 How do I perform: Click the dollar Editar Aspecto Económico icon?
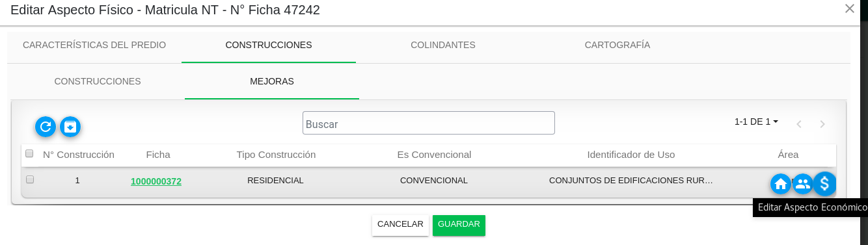click(824, 184)
